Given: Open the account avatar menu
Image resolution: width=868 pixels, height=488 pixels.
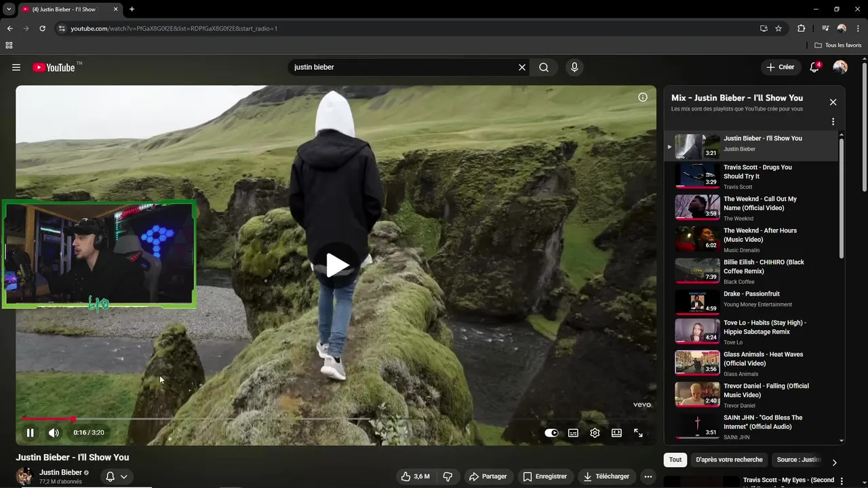Looking at the screenshot, I should point(840,67).
